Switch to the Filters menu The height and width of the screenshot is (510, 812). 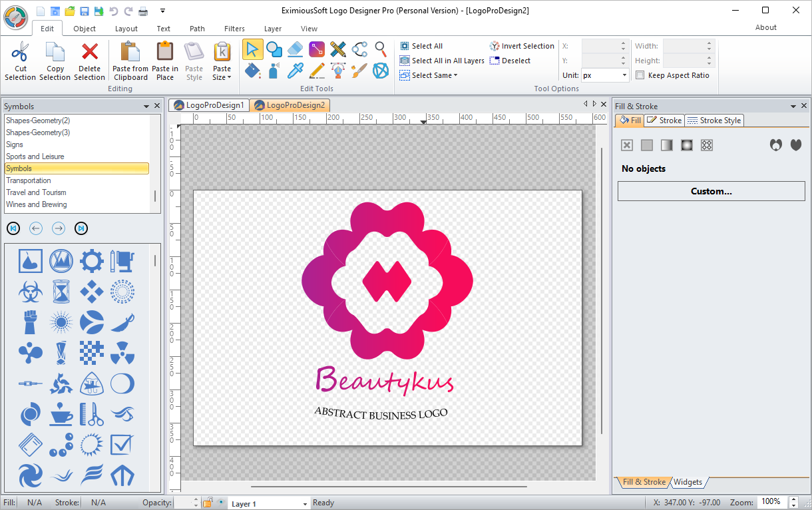[234, 29]
